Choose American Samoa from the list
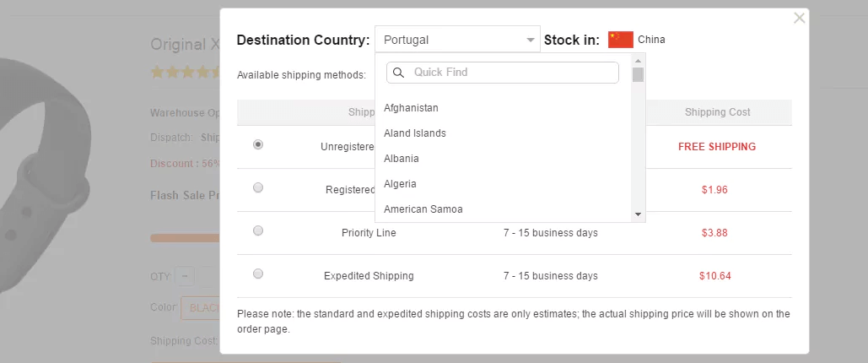 (x=423, y=209)
